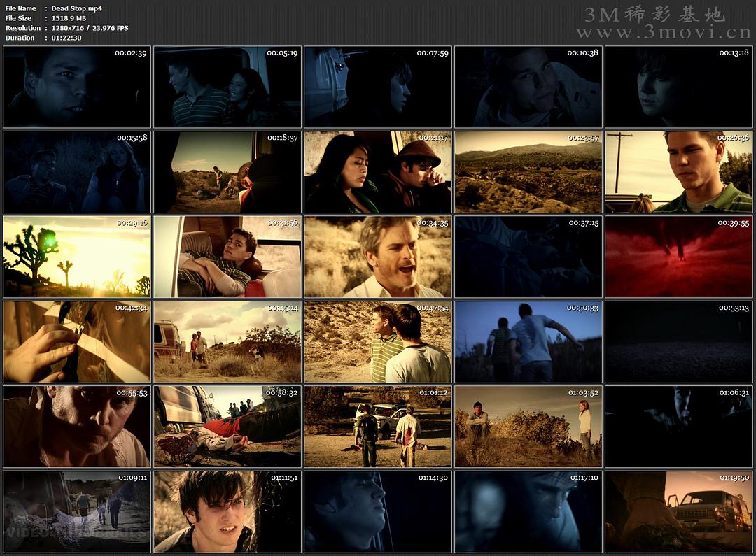Click the 01:22:30 duration value
The image size is (756, 556).
tap(66, 38)
